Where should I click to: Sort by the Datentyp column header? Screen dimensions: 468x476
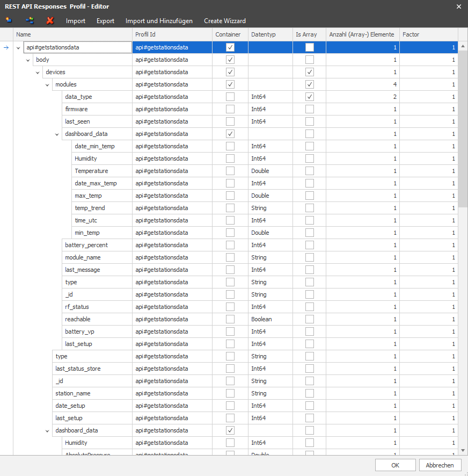pos(270,34)
